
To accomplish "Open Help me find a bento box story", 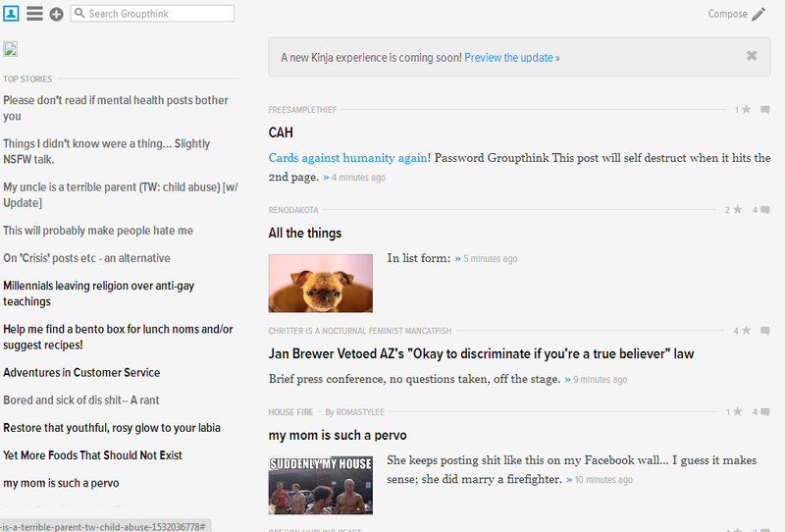I will coord(118,337).
